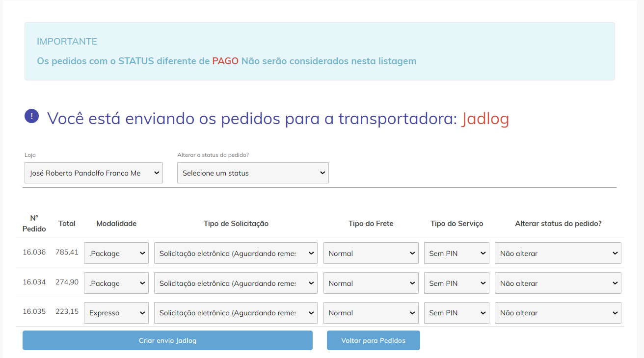Click the 'Criar envio Jadlog' button
Viewport: 644px width, 358px height.
tap(167, 340)
